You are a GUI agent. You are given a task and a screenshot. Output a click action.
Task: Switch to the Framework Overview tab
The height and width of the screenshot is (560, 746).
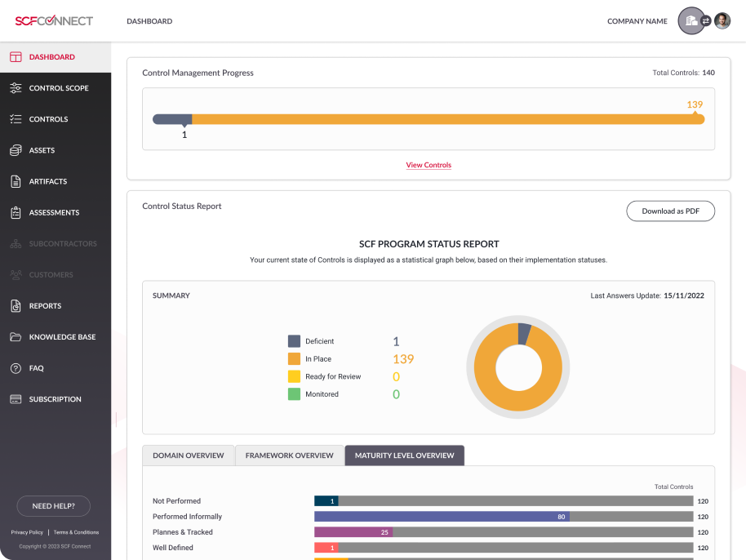click(289, 456)
